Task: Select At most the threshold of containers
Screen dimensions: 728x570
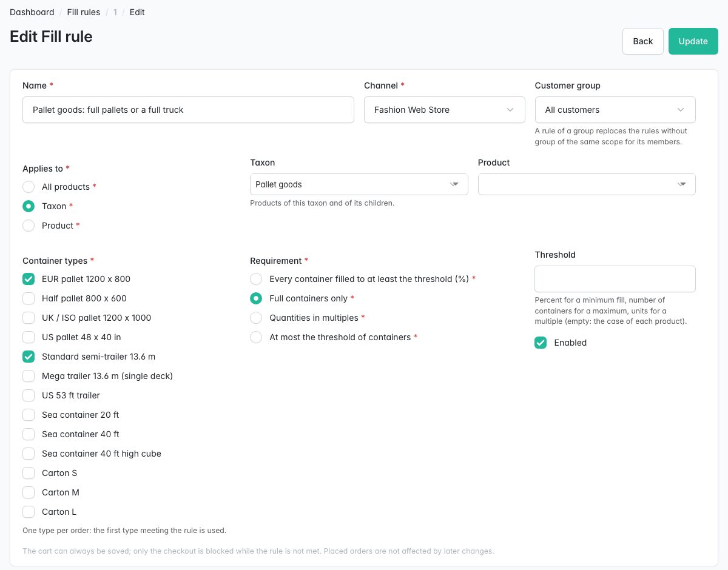Action: click(x=256, y=337)
